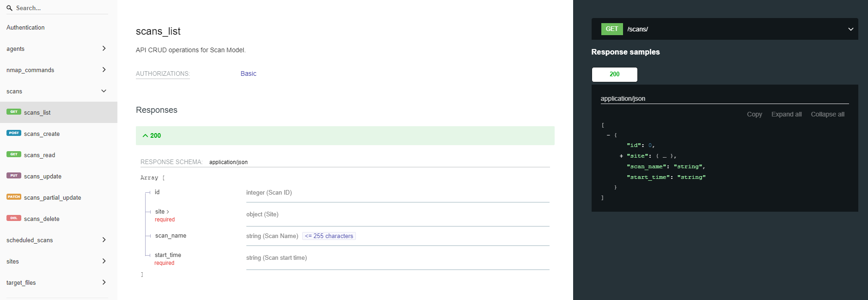Click the scan_name property name
This screenshot has height=300, width=868.
pos(171,235)
